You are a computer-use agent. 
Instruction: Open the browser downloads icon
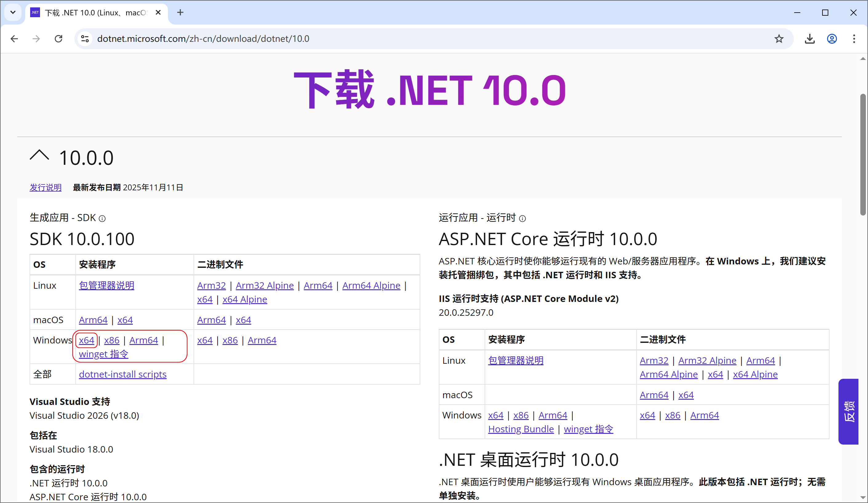click(810, 38)
